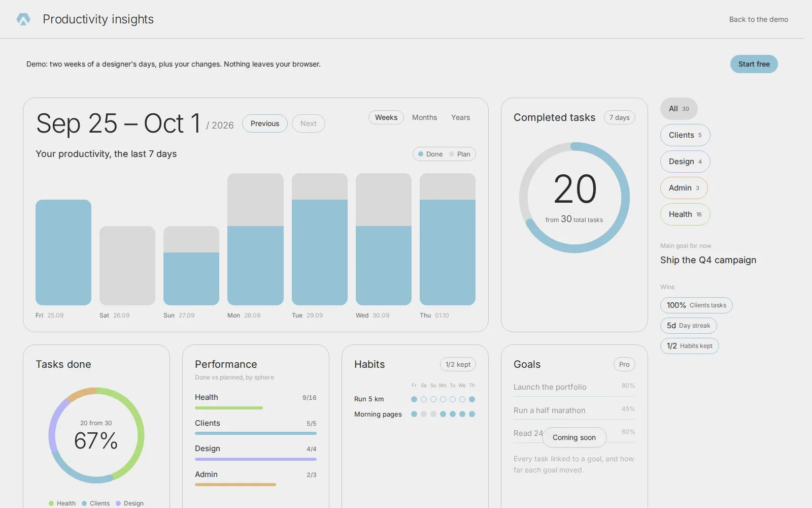812x508 pixels.
Task: Click the Next week button
Action: (x=309, y=123)
